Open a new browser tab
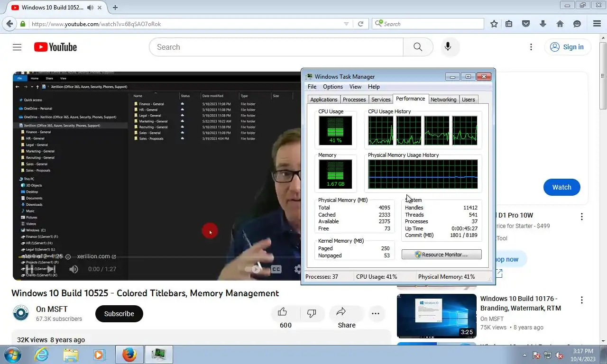Screen dimensions: 607x364 tap(115, 8)
